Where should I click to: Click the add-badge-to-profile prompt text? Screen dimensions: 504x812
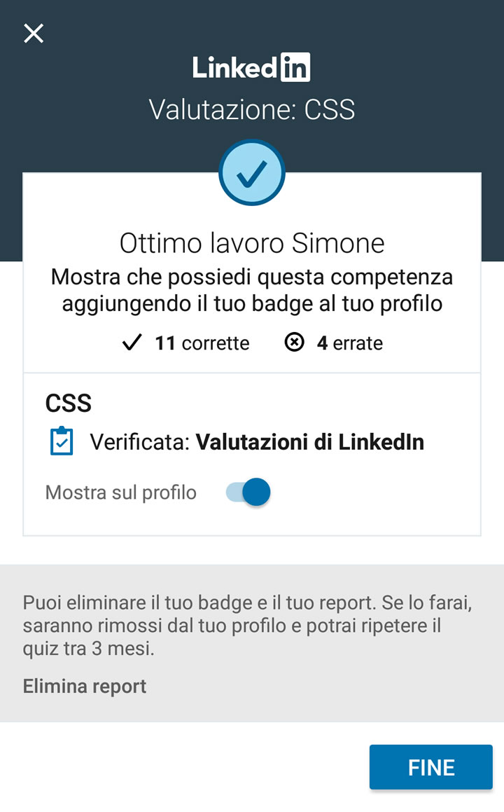tap(251, 291)
